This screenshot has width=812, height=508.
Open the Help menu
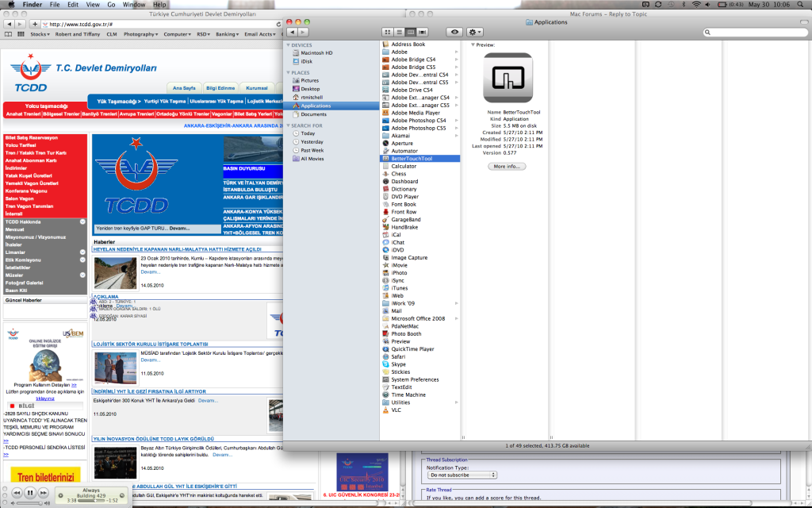159,4
